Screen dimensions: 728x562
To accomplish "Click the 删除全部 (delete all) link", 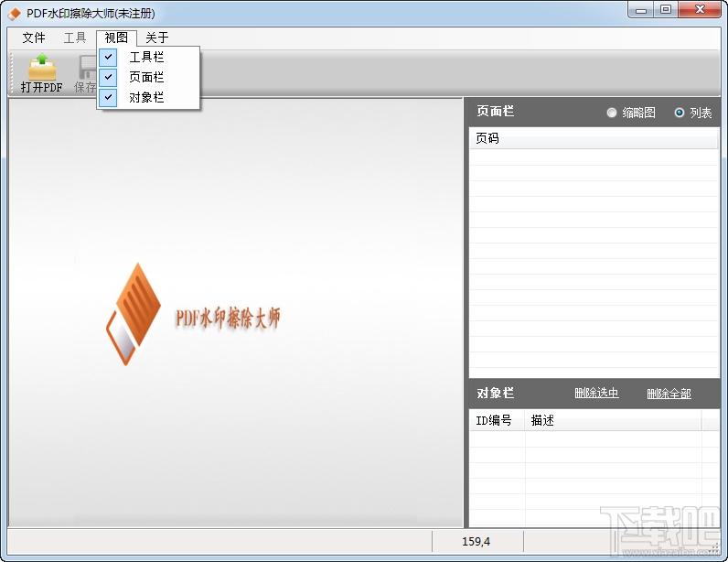I will pos(669,394).
